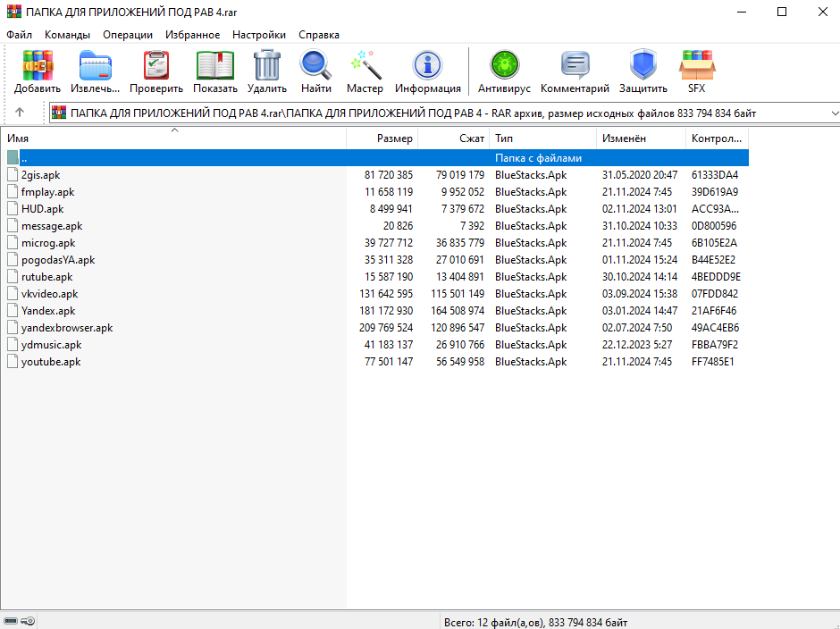The image size is (840, 629).
Task: Click the SFX archive icon
Action: click(697, 65)
